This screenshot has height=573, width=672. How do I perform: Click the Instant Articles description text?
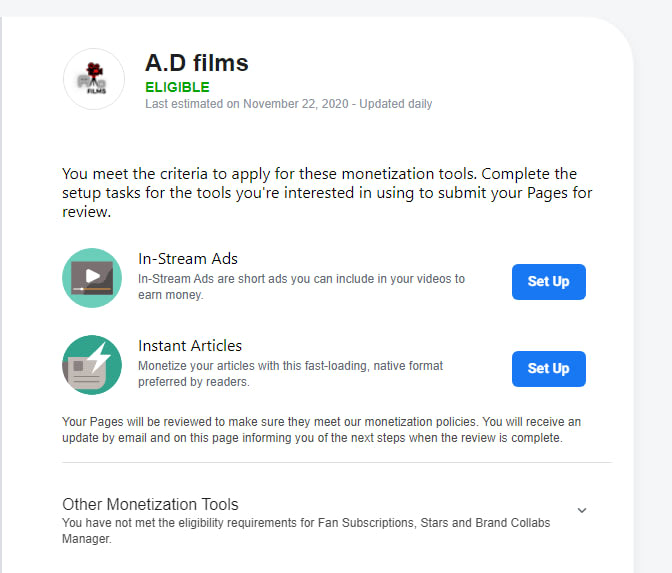[290, 373]
